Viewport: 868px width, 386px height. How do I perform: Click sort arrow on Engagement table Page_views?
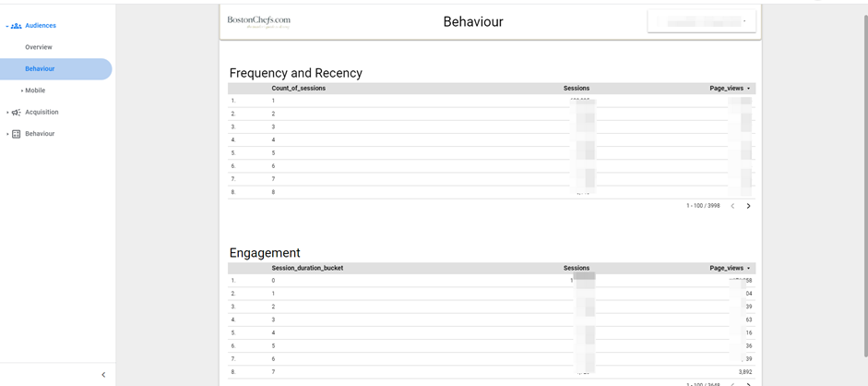tap(749, 269)
